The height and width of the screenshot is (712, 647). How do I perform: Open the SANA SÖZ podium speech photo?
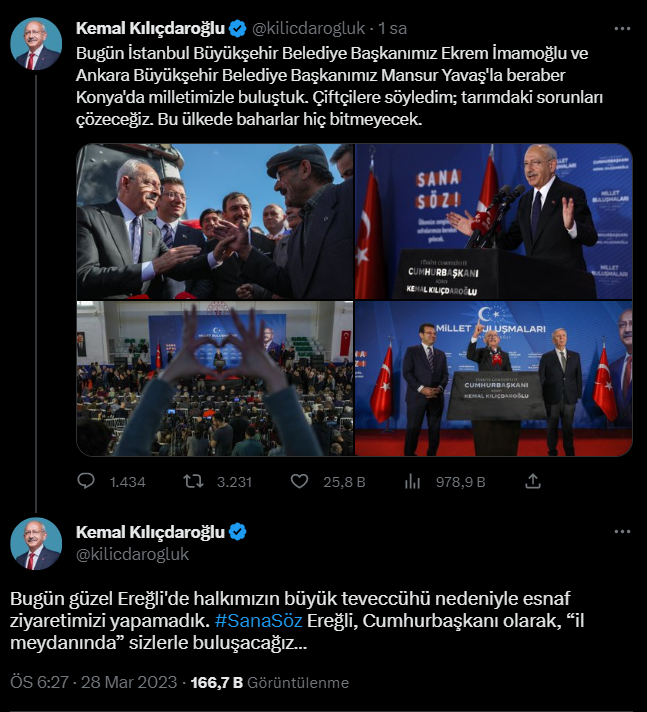coord(494,222)
